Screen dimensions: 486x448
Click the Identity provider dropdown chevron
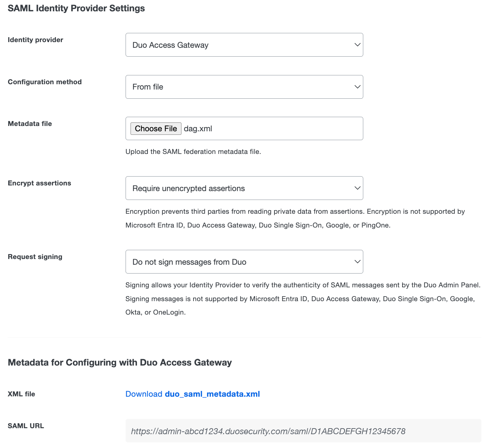357,45
